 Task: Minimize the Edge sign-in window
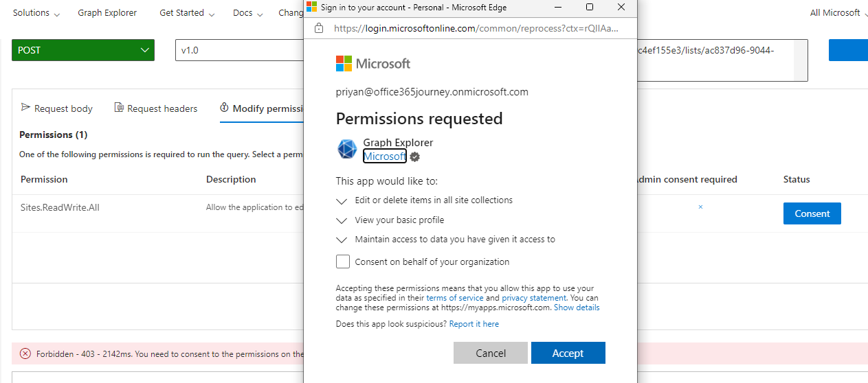click(558, 7)
